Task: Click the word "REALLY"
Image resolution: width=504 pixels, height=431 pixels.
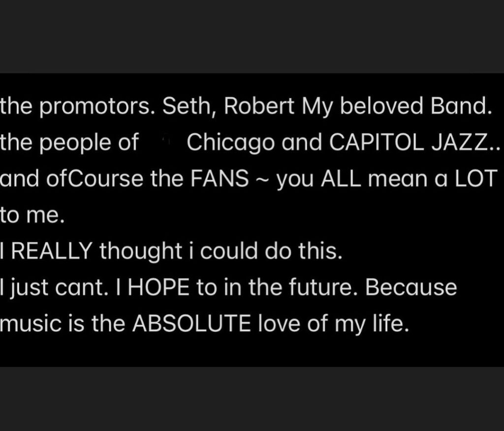Action: coord(52,251)
